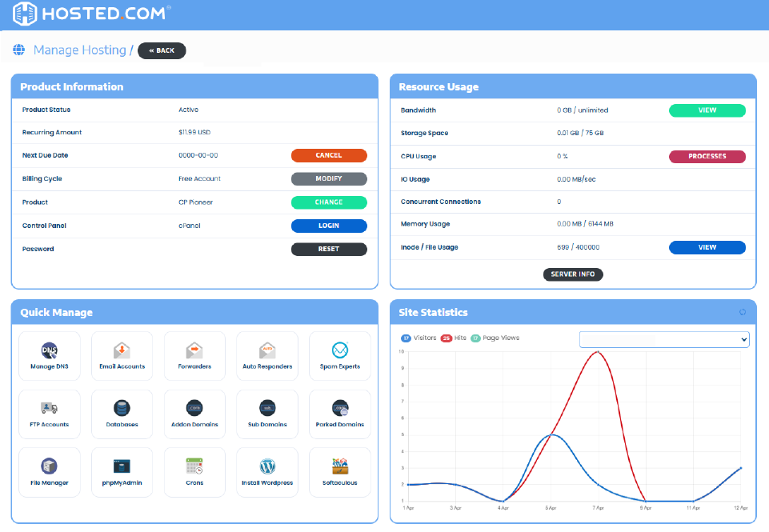The width and height of the screenshot is (769, 532).
Task: Open Addon Domains tile
Action: [194, 414]
